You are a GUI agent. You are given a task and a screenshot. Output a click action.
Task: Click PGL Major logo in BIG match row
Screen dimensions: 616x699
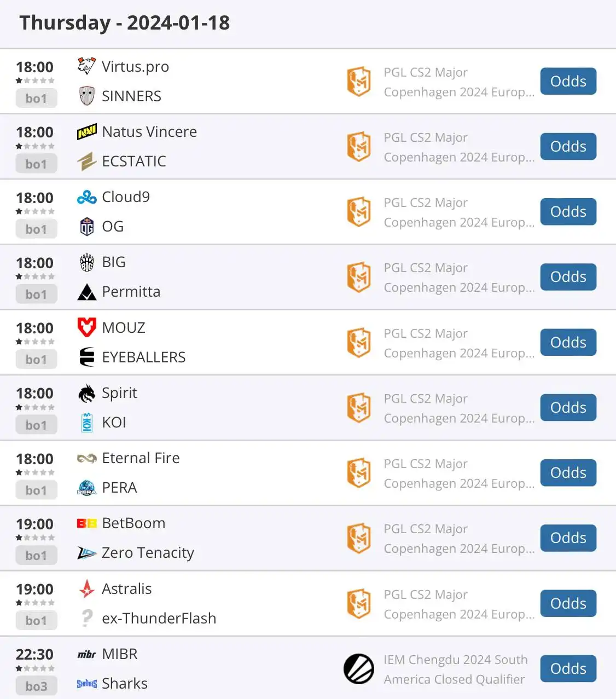click(x=359, y=277)
